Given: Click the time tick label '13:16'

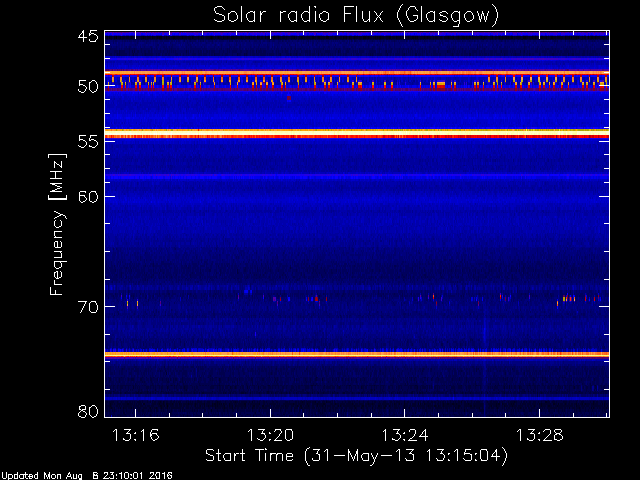Looking at the screenshot, I should pos(136,435).
